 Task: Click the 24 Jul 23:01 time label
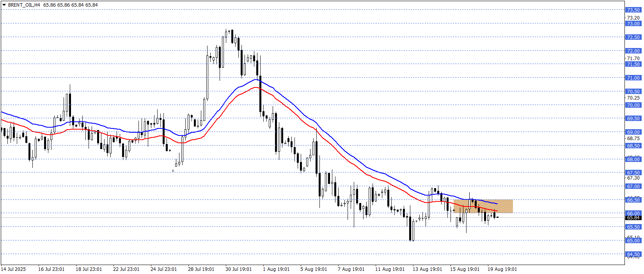point(164,269)
